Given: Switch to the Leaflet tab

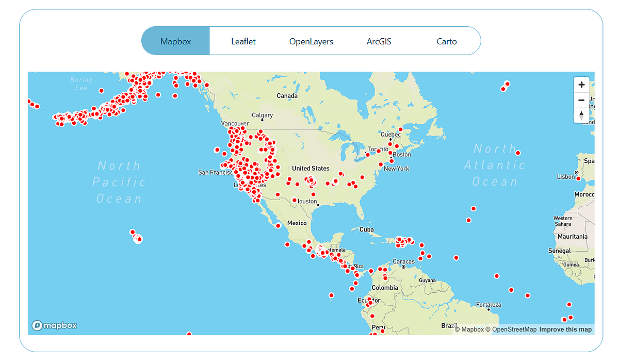Looking at the screenshot, I should [242, 41].
